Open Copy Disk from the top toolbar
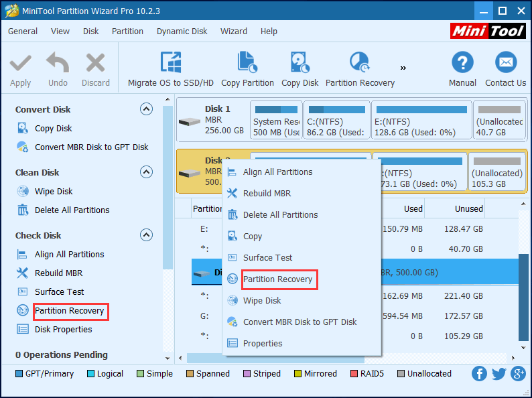The height and width of the screenshot is (398, 532). click(300, 70)
